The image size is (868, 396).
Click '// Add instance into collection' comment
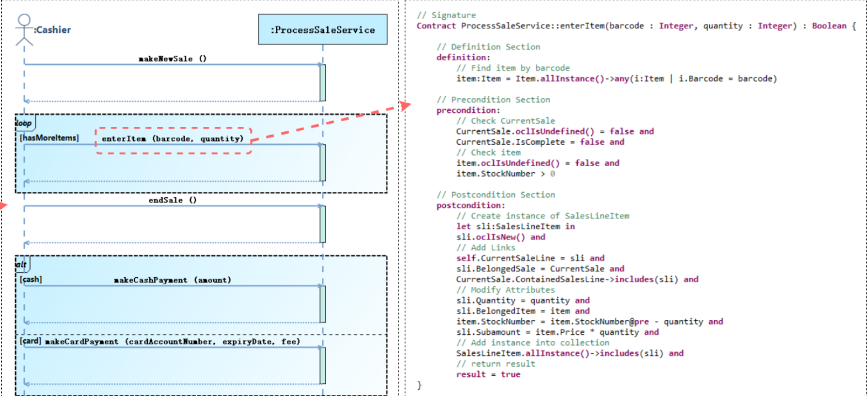(533, 343)
